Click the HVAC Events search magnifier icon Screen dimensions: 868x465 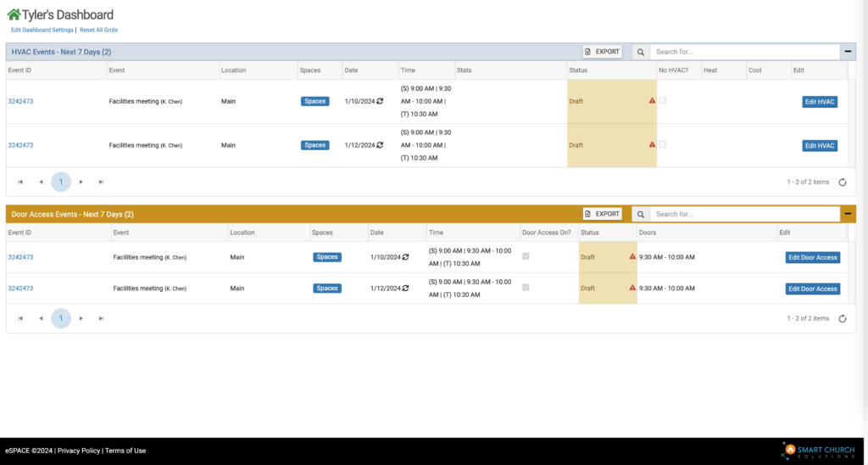[641, 52]
